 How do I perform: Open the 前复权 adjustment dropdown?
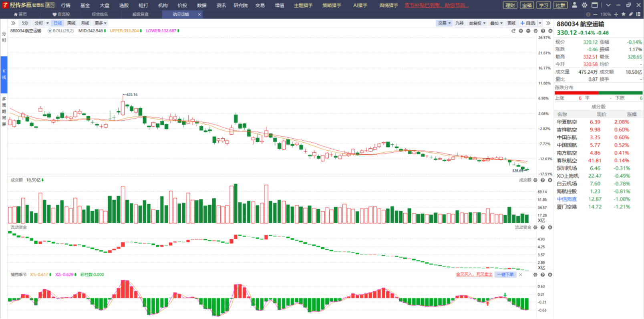(477, 23)
